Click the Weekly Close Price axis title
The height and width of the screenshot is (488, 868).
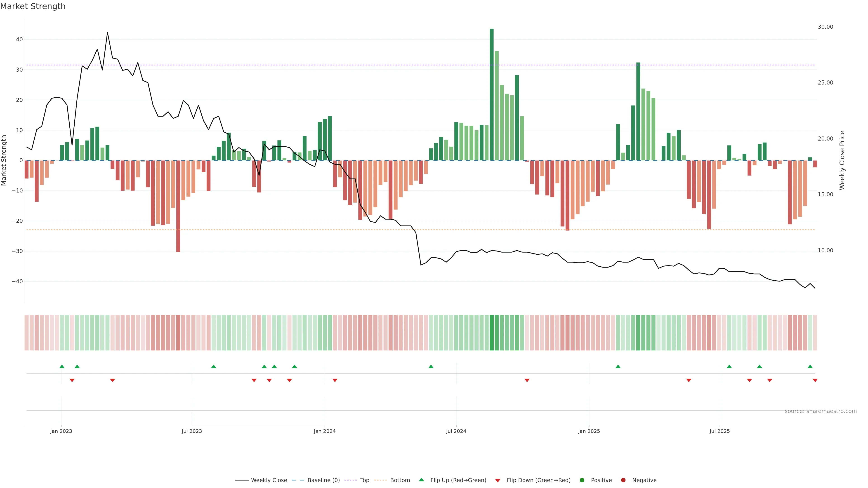842,160
